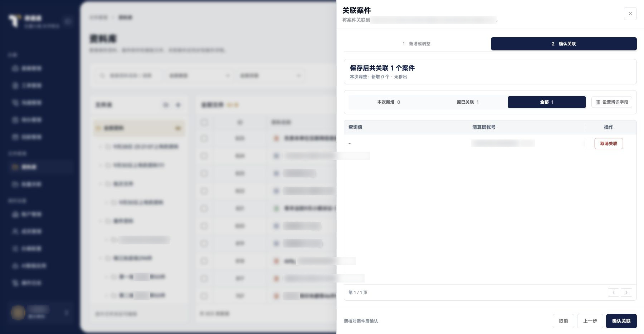The width and height of the screenshot is (644, 334).
Task: Click the 请核对案件后确认 hint text
Action: coord(361,321)
